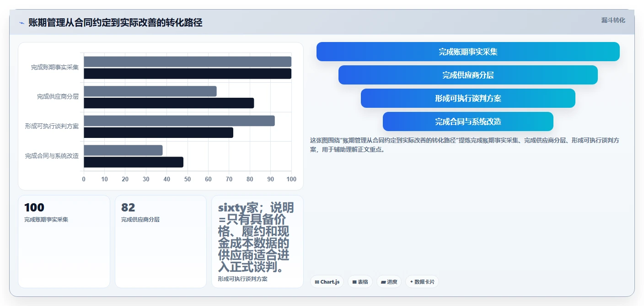Click the 完成供应商分层 chart axis label
Screen dimensions: 644x306
[x=58, y=97]
